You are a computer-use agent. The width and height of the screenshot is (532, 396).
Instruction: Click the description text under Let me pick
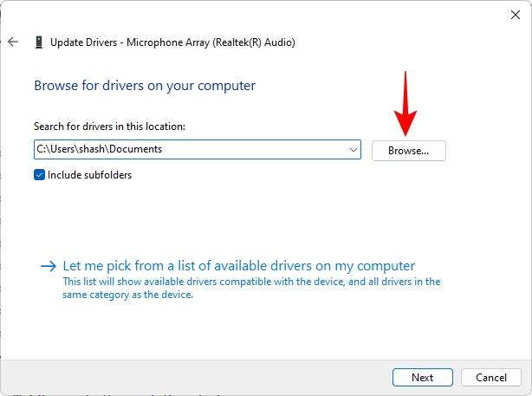pos(251,288)
